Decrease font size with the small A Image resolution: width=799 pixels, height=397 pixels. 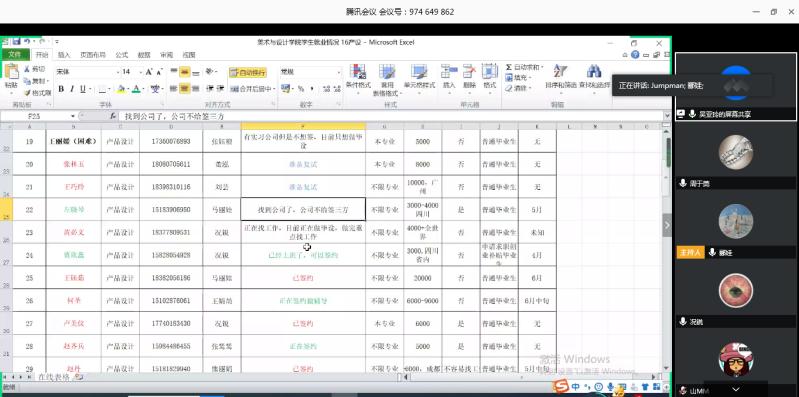159,72
